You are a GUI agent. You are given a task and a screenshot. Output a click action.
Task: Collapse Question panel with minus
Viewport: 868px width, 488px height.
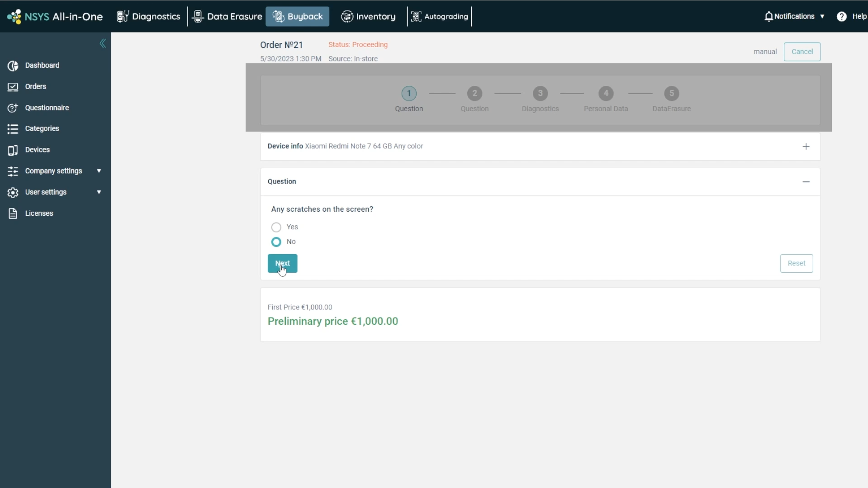[x=806, y=182]
